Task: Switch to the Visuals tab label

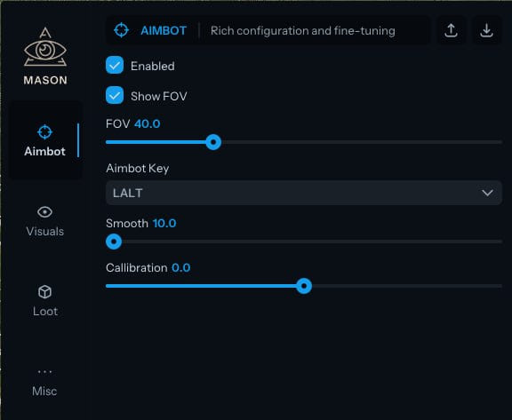Action: pyautogui.click(x=44, y=231)
